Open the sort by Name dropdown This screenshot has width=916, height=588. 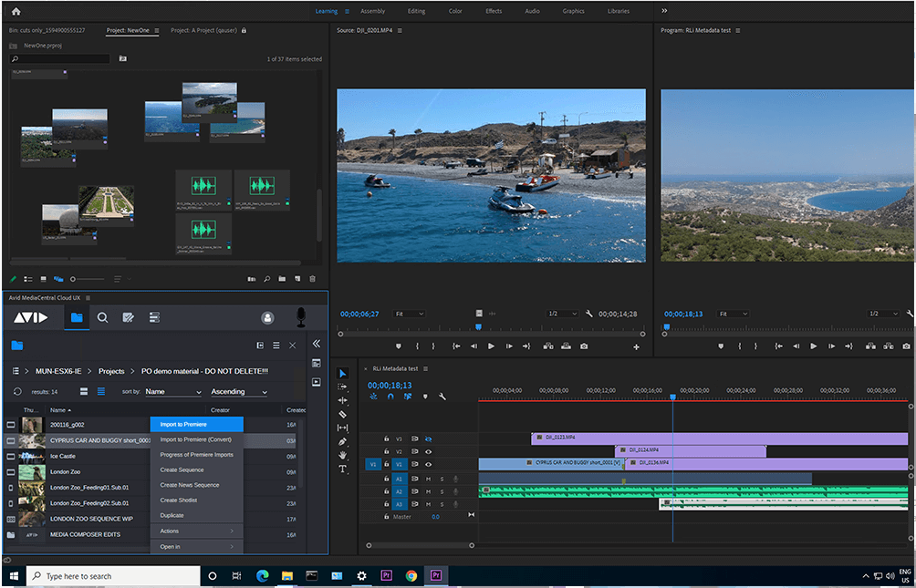[x=172, y=391]
